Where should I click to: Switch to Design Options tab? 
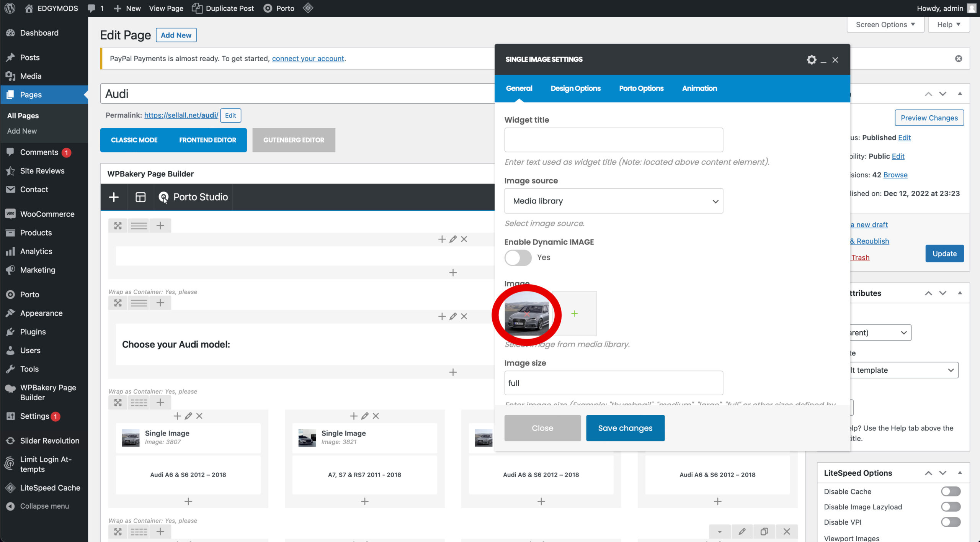[x=575, y=88]
